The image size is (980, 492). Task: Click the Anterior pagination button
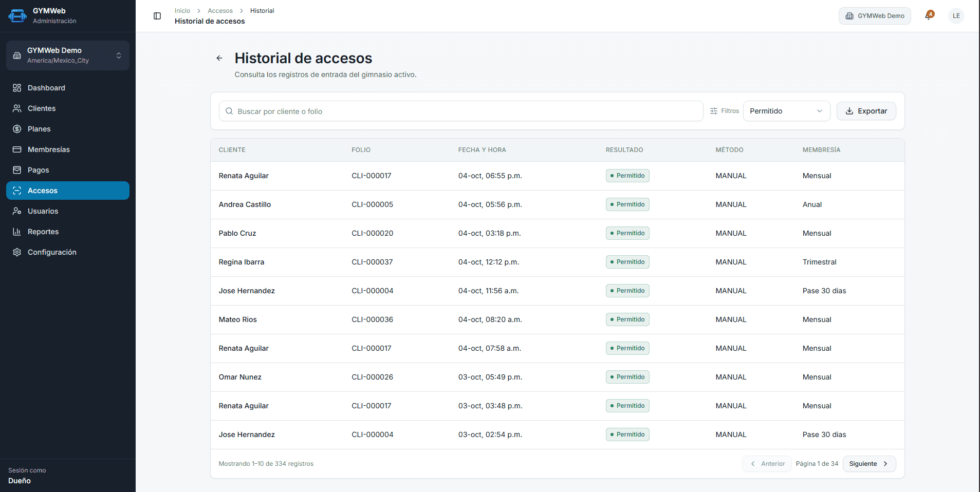click(x=767, y=464)
